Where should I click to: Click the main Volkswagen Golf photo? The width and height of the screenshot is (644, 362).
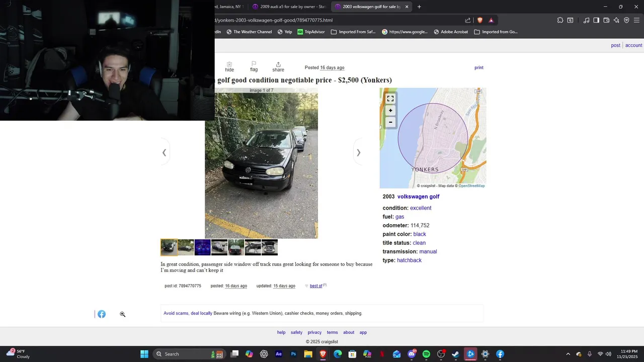tap(261, 163)
